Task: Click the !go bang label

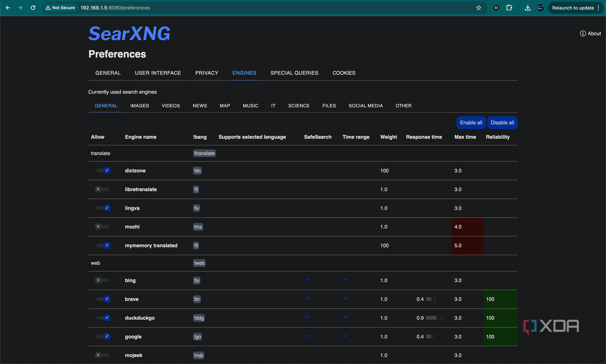Action: tap(198, 337)
